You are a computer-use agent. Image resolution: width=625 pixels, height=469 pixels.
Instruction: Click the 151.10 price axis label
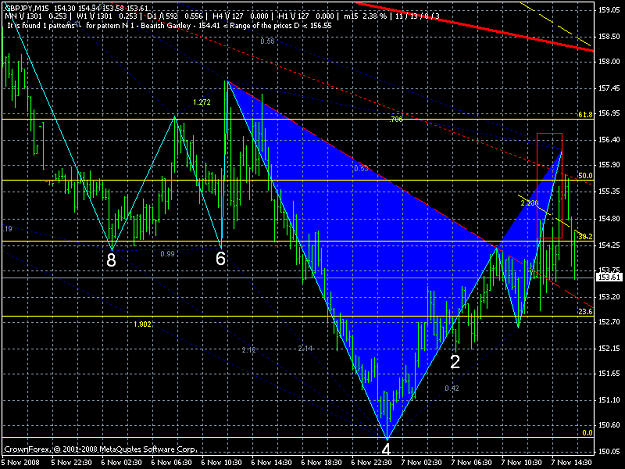[609, 400]
